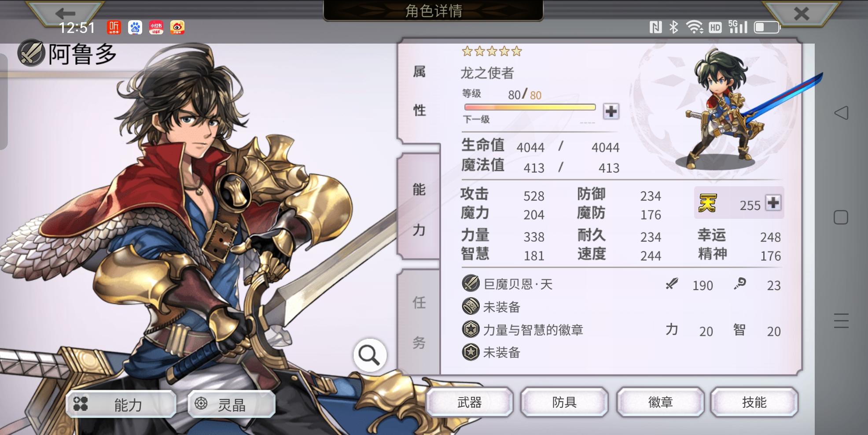Switch to the 属性 side tab
The height and width of the screenshot is (435, 868).
(419, 91)
